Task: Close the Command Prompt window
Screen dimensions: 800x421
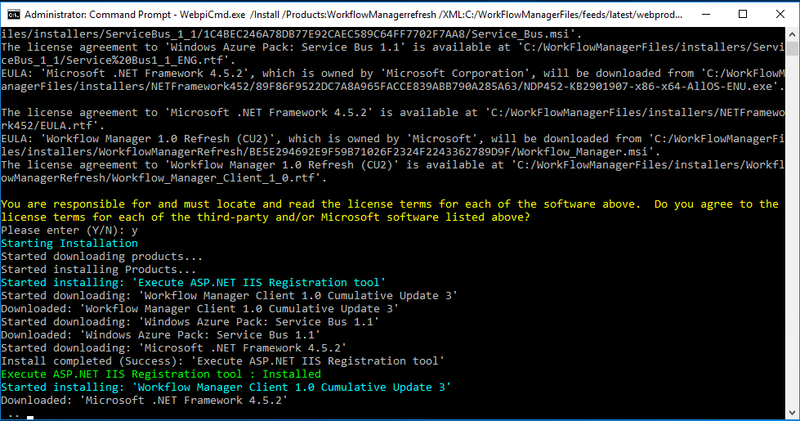Action: [x=780, y=14]
